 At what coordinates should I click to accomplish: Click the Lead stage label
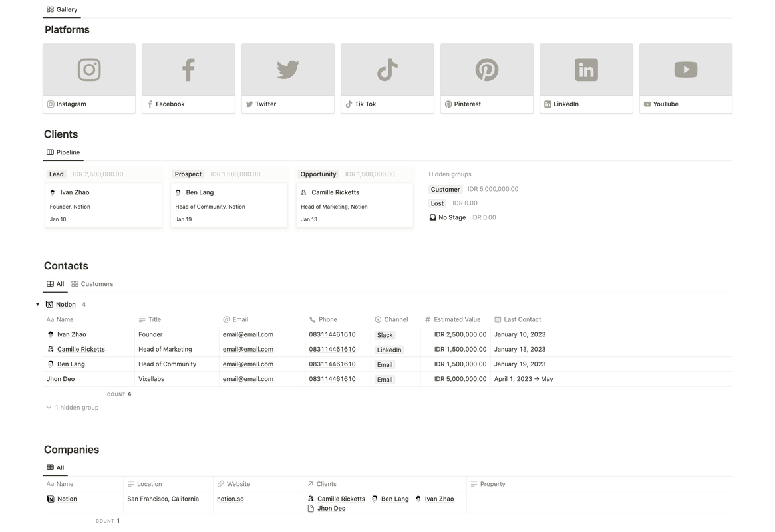pos(57,174)
